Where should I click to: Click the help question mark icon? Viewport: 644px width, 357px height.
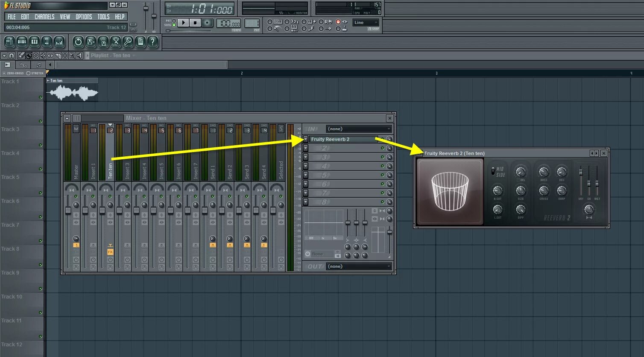(152, 42)
